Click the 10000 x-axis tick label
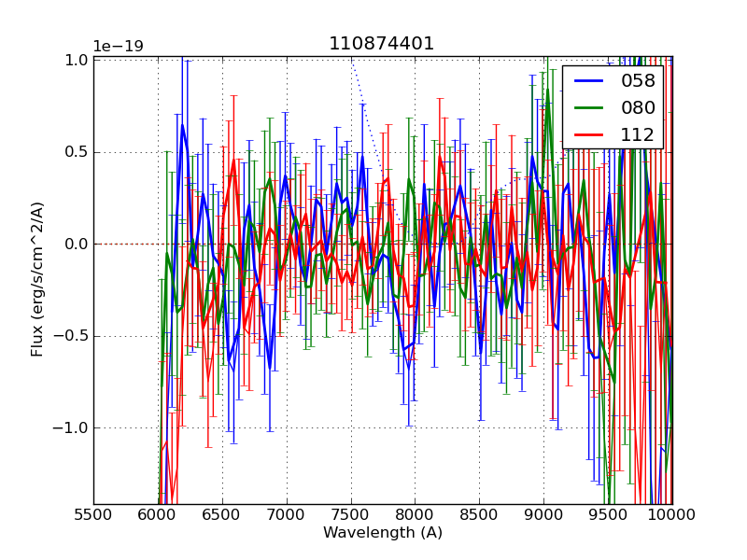The height and width of the screenshot is (560, 747). click(671, 513)
